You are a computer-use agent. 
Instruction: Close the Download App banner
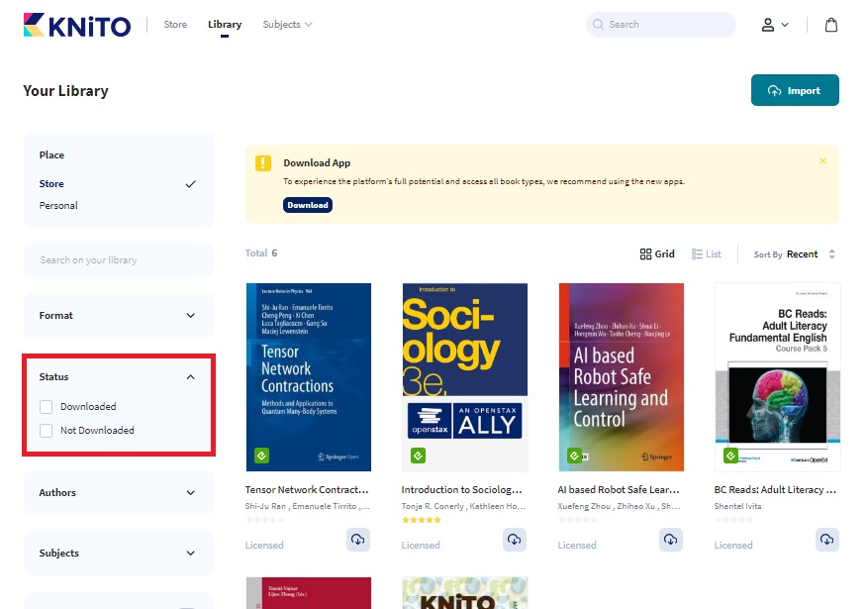click(x=822, y=160)
